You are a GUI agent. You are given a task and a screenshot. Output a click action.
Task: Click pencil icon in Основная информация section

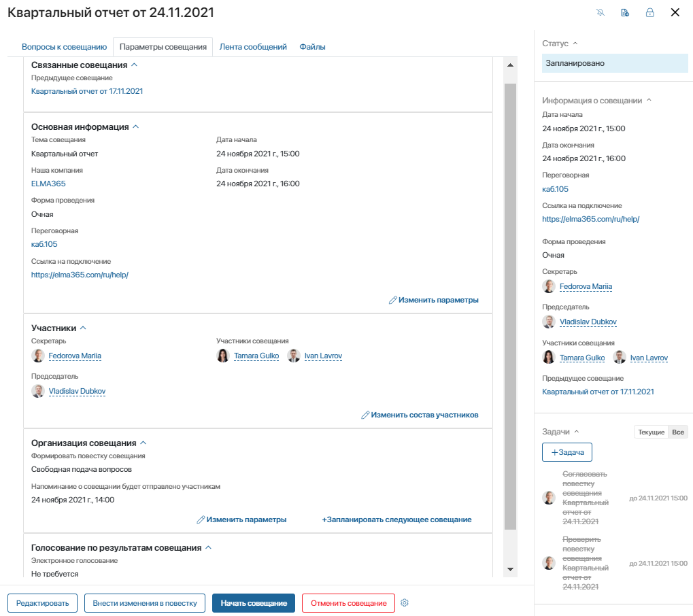[x=392, y=300]
